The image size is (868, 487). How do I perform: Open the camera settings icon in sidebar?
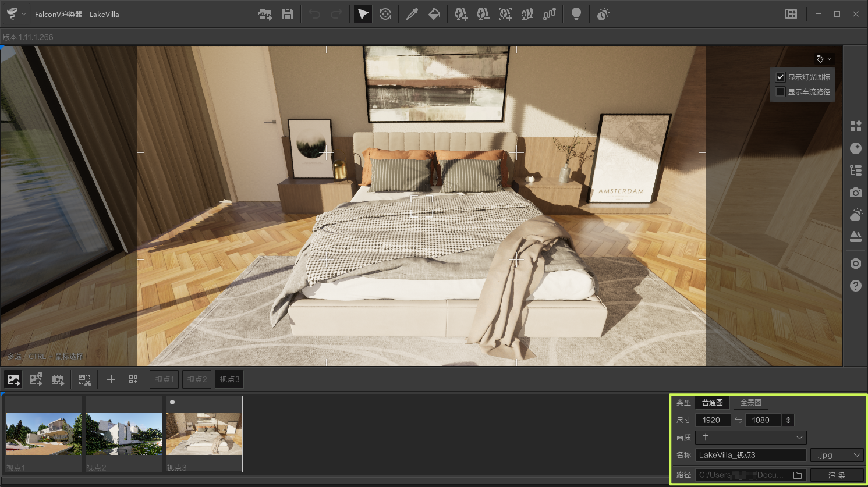coord(856,193)
